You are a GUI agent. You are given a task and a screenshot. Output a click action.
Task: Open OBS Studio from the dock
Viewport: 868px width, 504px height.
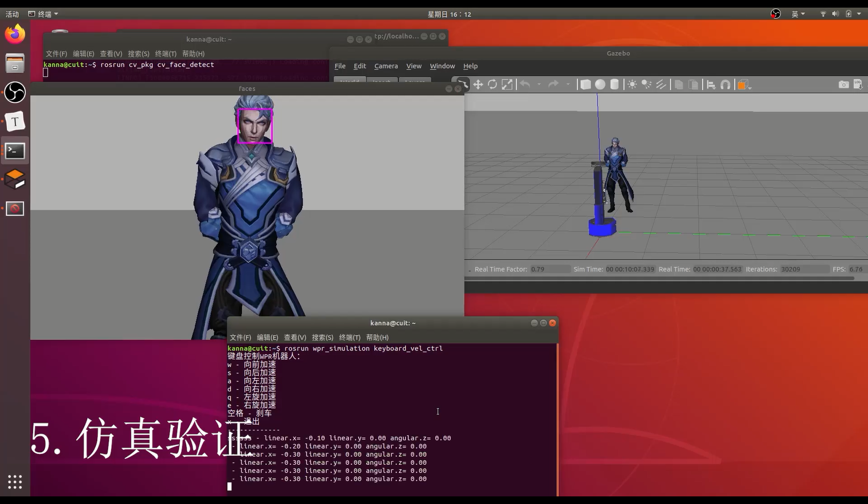pos(15,92)
